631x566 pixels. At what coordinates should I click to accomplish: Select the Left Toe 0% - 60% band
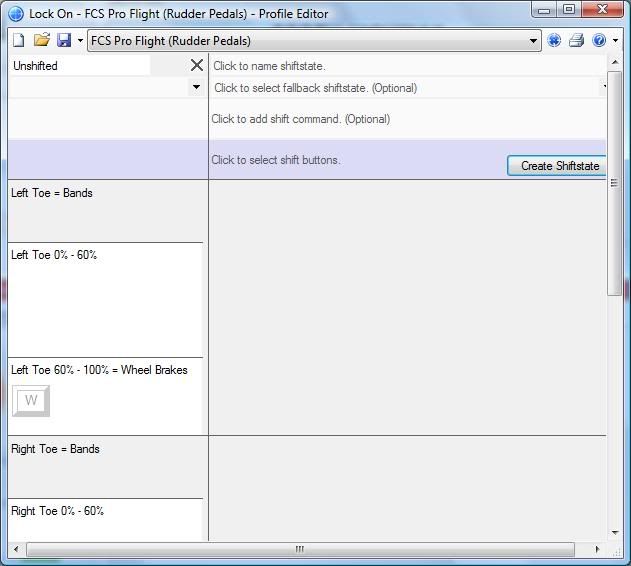(x=105, y=299)
